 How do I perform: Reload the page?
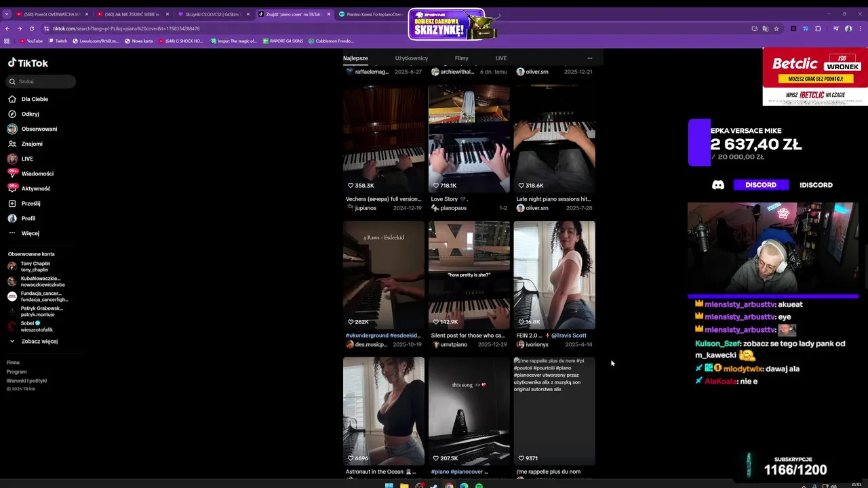pyautogui.click(x=32, y=28)
